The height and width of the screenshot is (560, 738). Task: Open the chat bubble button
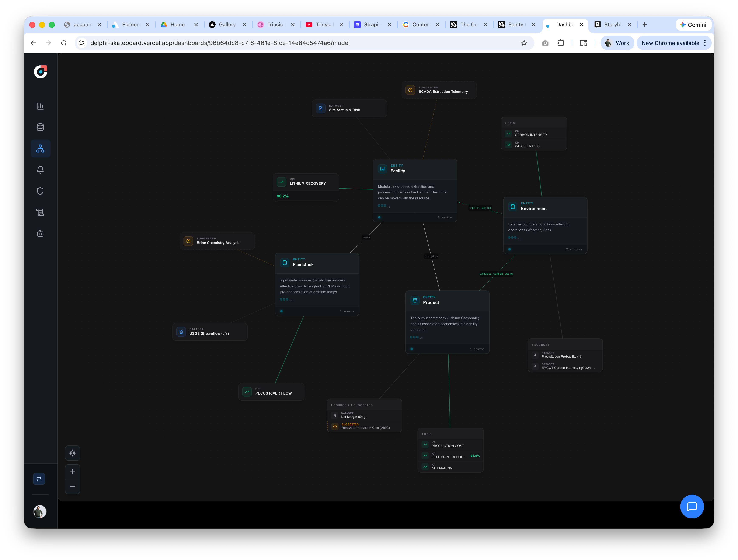coord(692,506)
